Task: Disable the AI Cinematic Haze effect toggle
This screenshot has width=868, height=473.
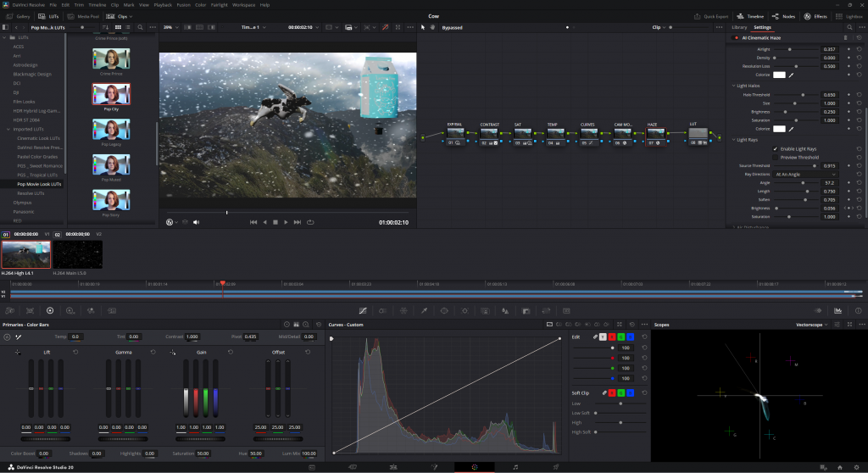Action: click(737, 37)
